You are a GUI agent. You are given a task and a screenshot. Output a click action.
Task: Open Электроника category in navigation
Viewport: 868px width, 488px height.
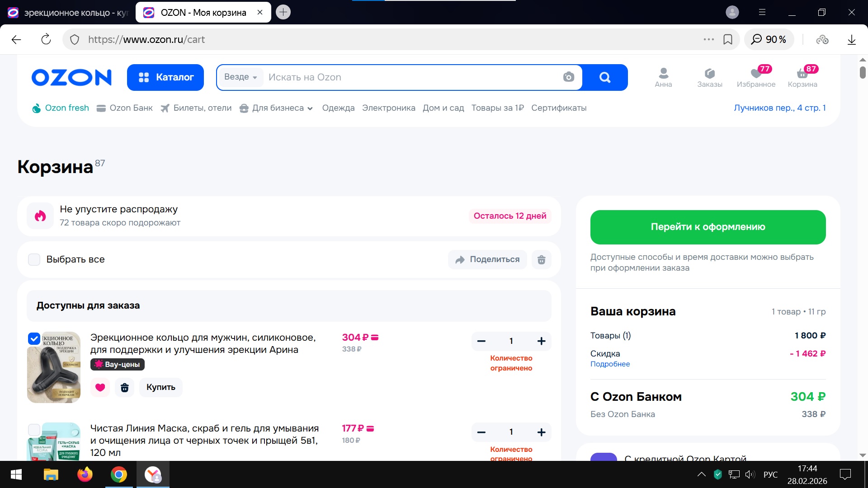(x=388, y=108)
